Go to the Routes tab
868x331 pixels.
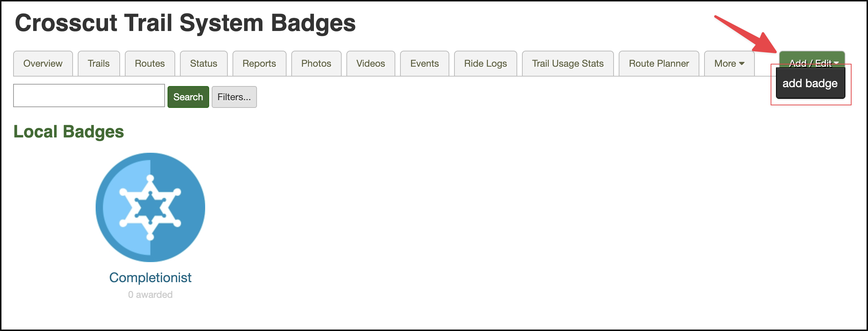tap(150, 63)
